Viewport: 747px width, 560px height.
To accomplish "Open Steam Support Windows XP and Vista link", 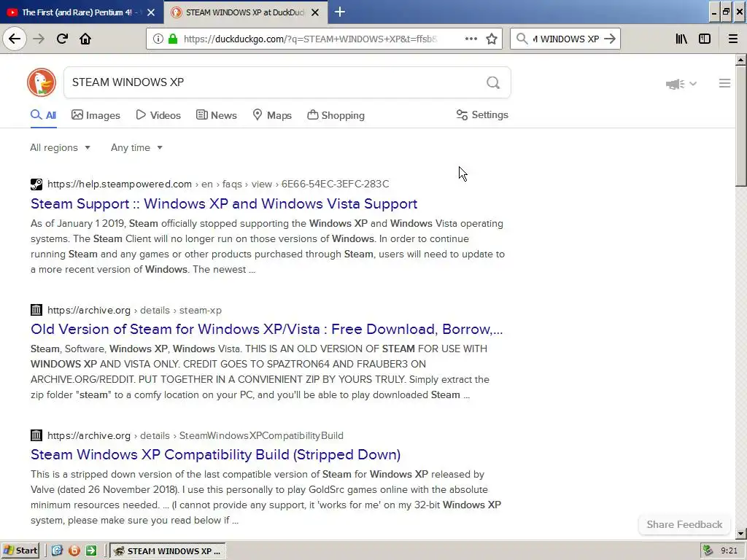I will click(224, 204).
